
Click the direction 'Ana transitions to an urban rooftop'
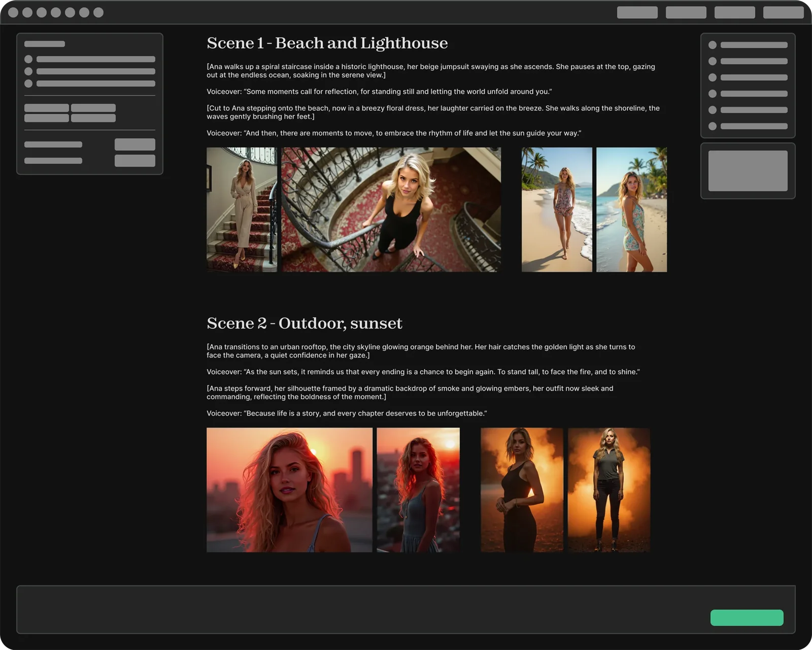(421, 351)
